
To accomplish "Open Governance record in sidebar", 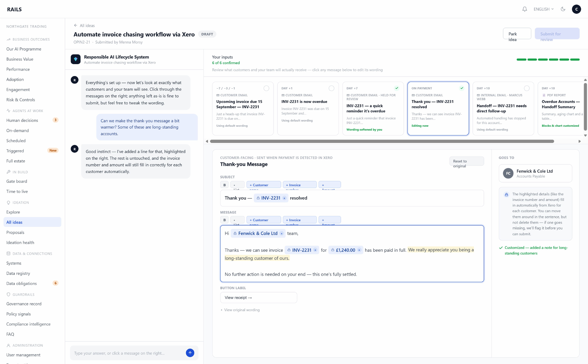I will [x=24, y=304].
